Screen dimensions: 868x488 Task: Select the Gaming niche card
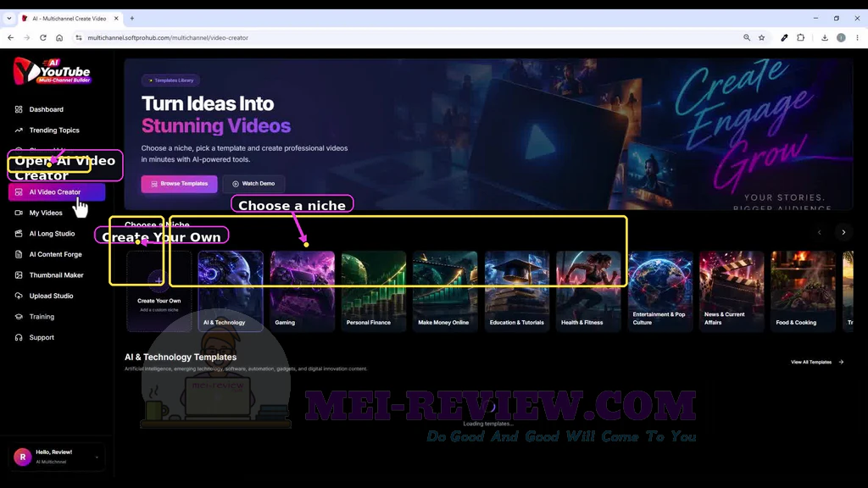point(303,291)
